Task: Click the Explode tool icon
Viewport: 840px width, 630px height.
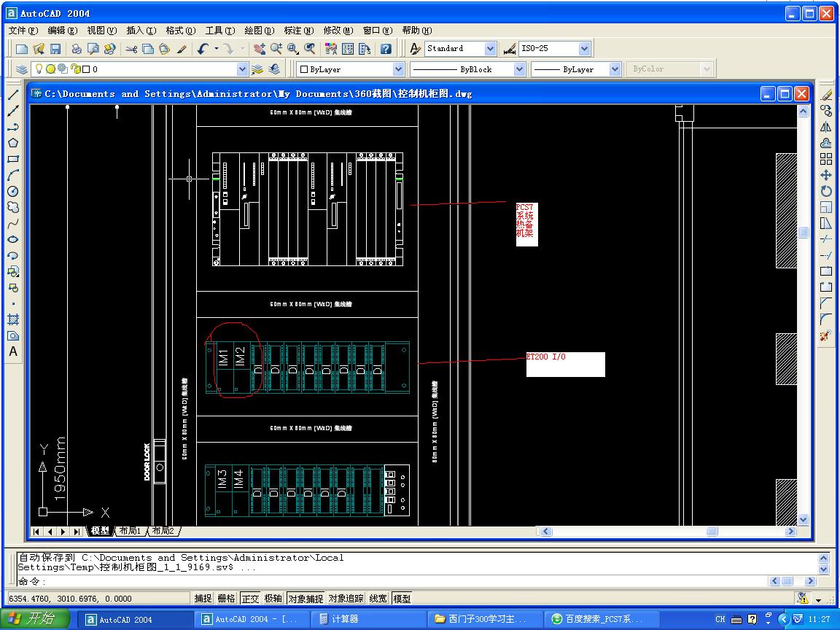Action: [826, 335]
